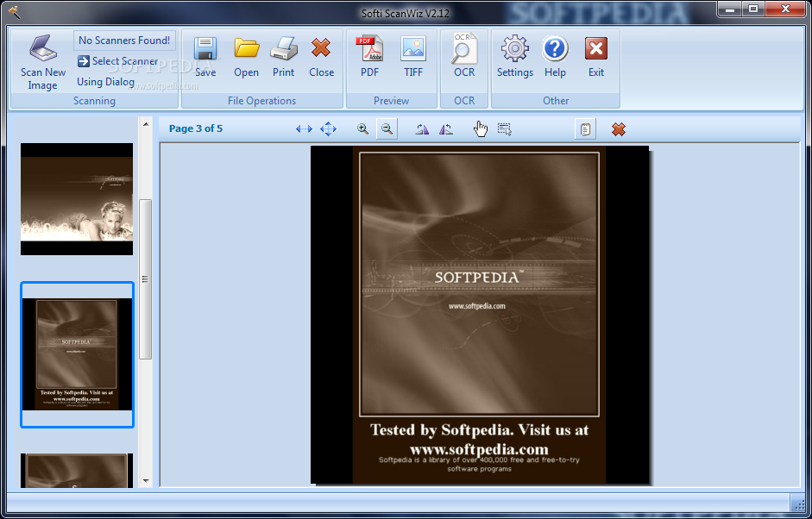Click the thumbnail scrollbar thumb
812x519 pixels.
click(x=146, y=279)
